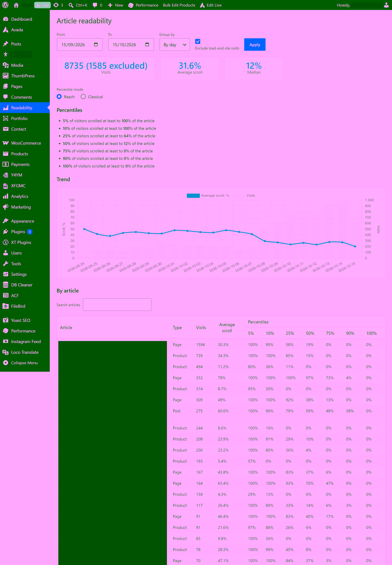392x565 pixels.
Task: Toggle Exclude load-and-die visits checkbox
Action: (x=198, y=41)
